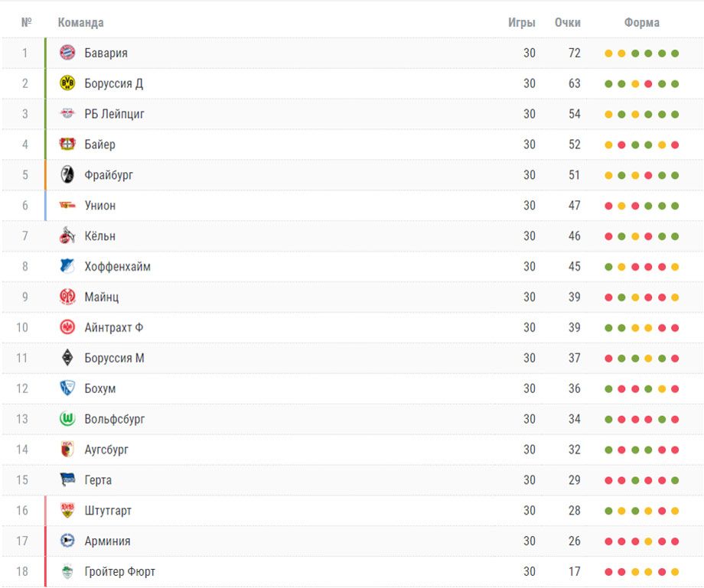Click the Команда column header
Viewport: 704px width, 588px height.
click(x=81, y=22)
